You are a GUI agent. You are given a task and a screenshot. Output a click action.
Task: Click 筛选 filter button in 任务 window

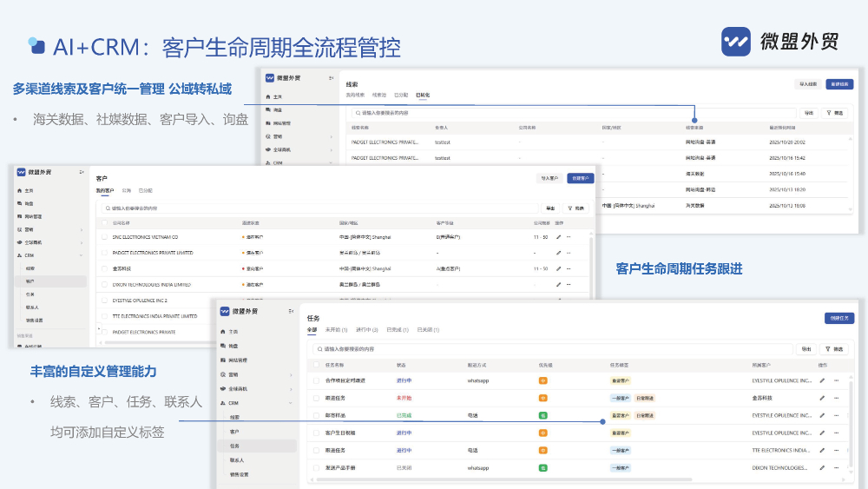[x=834, y=349]
